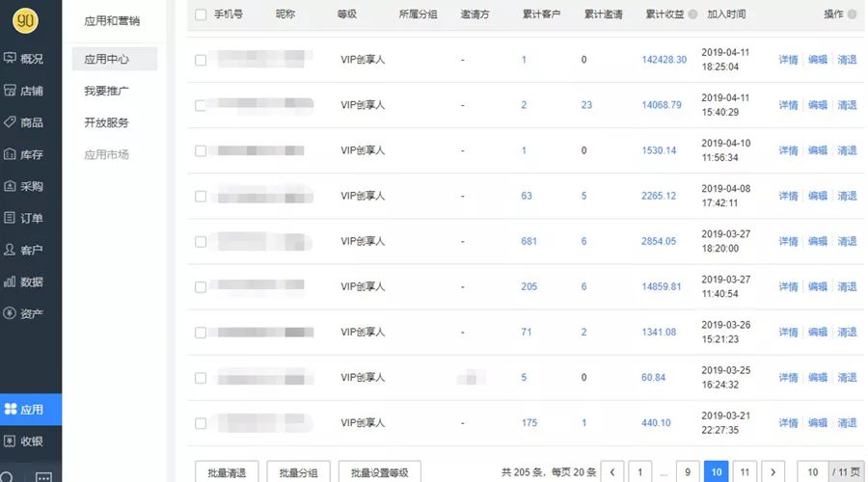Go to next page using the right arrow
This screenshot has height=482, width=868.
click(x=771, y=472)
